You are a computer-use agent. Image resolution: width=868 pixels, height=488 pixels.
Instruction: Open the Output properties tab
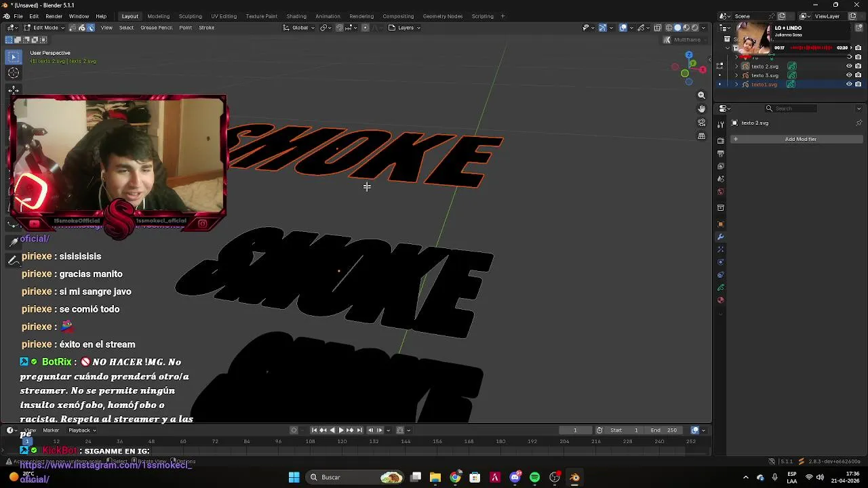(x=721, y=154)
